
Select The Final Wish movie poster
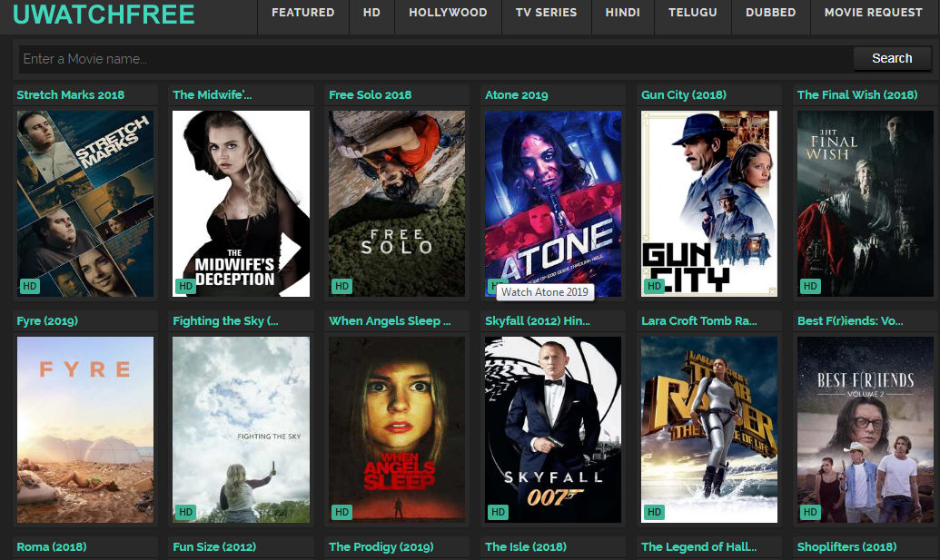(x=865, y=203)
